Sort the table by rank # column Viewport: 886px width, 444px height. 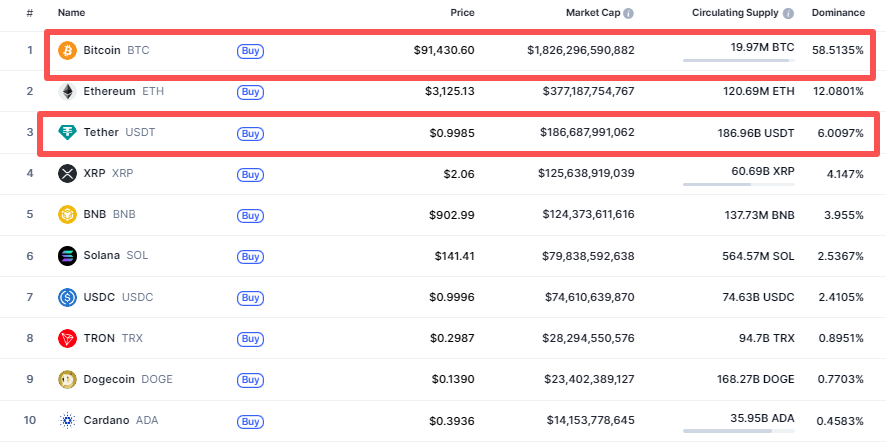click(x=29, y=12)
